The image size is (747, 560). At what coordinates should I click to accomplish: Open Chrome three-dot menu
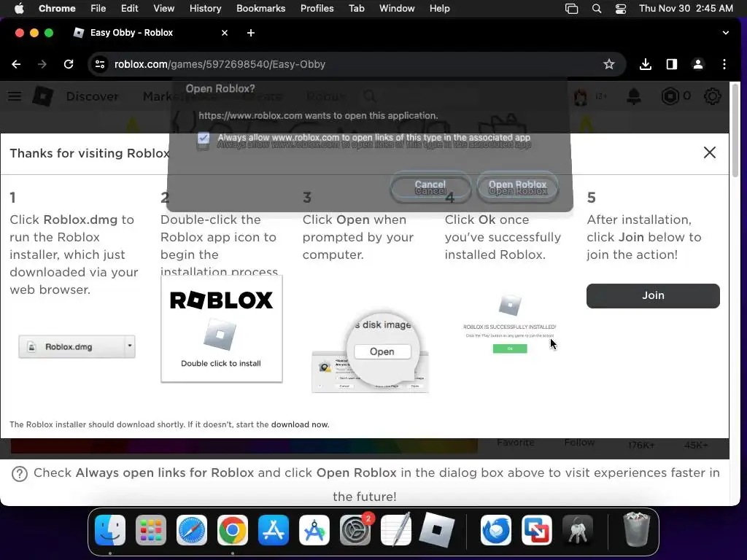point(724,64)
